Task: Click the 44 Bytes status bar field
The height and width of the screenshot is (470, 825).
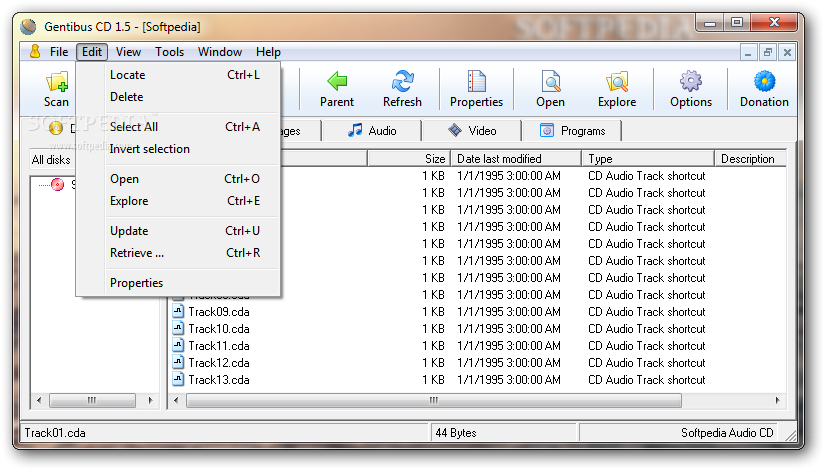Action: 504,432
